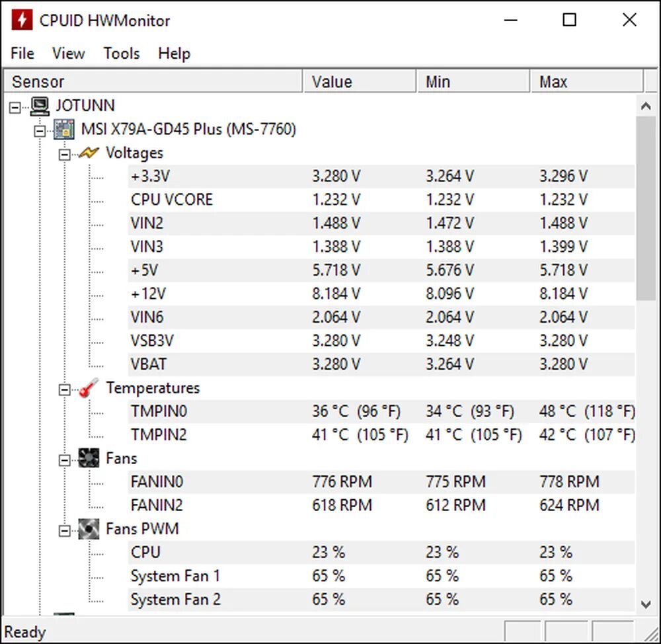Click the 5.676 V Min value of +5V

(x=449, y=270)
